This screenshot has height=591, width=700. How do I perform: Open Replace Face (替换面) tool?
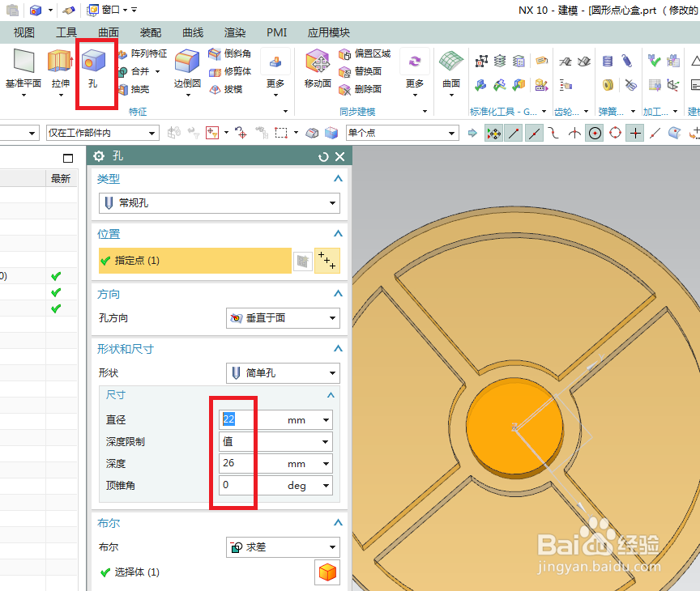point(361,71)
